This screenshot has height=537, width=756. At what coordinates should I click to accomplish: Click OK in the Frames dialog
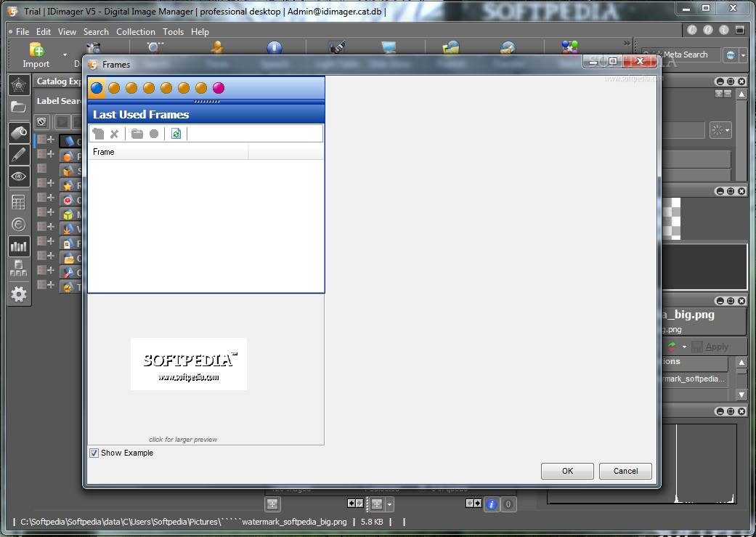coord(567,471)
